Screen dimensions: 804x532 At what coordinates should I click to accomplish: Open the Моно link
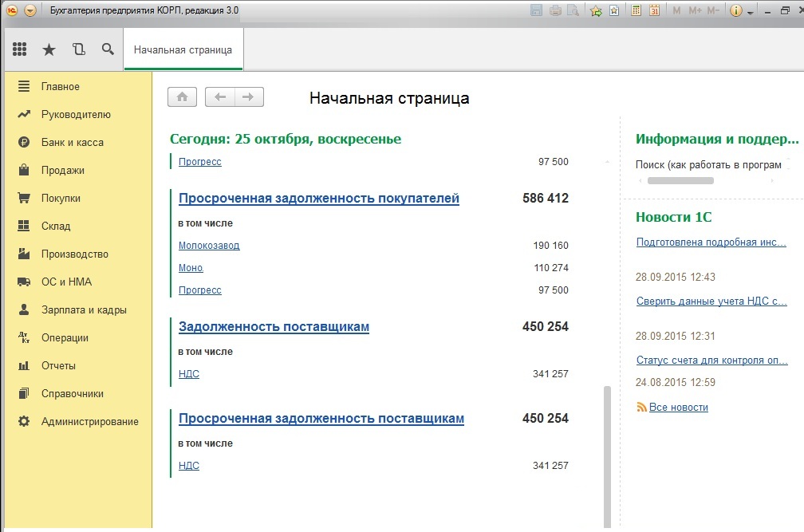coord(191,267)
